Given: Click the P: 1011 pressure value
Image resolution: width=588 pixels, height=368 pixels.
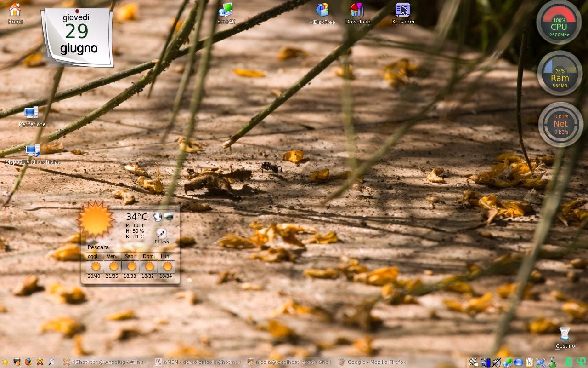Looking at the screenshot, I should coord(135,226).
